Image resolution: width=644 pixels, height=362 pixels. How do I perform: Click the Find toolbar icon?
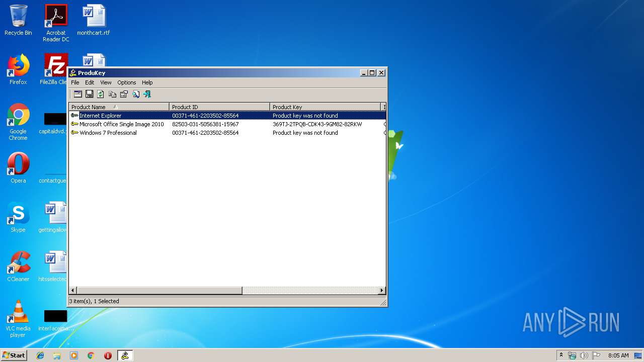point(136,94)
